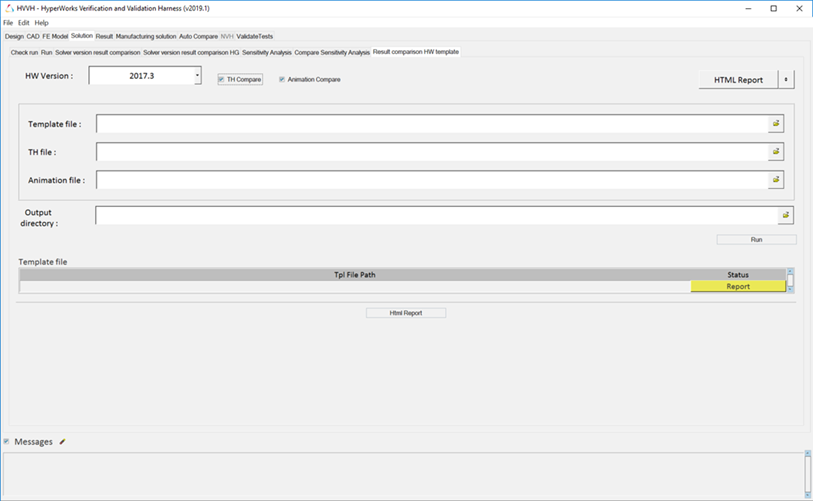Switch to the Check run sub-tab

point(24,52)
